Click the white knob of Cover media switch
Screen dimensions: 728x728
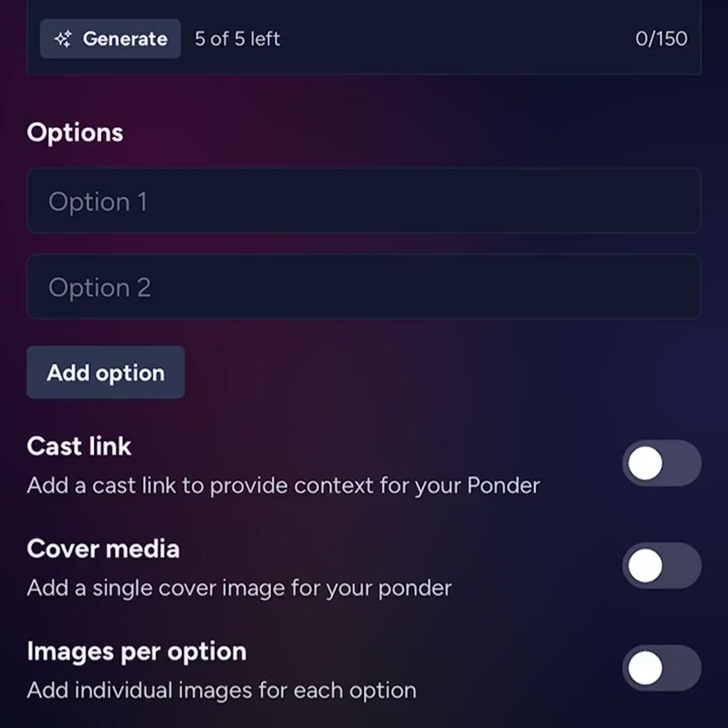[645, 566]
